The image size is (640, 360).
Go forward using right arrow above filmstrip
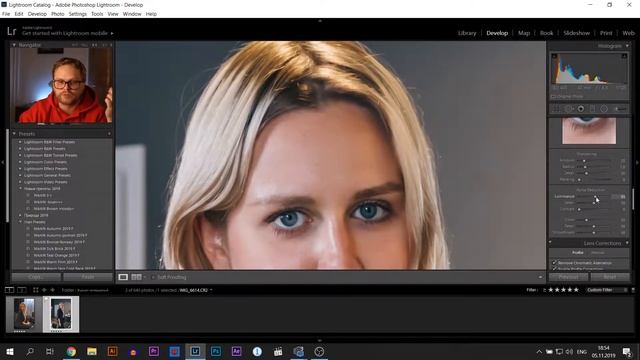52,290
